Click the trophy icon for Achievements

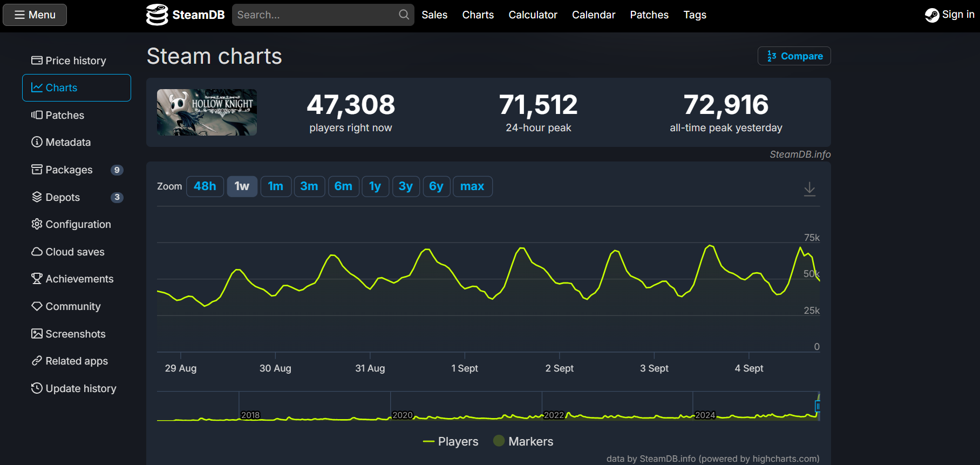[37, 279]
